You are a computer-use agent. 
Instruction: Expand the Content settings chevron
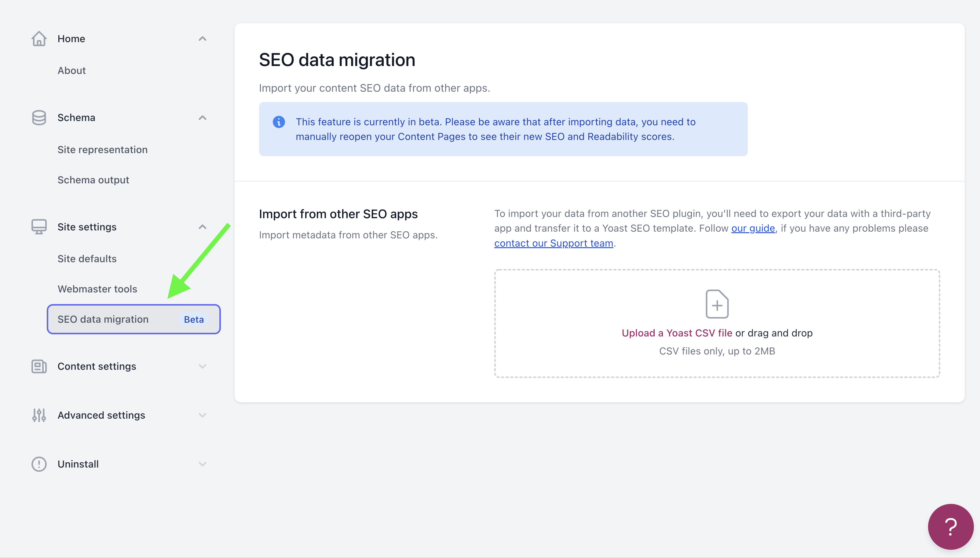coord(202,366)
